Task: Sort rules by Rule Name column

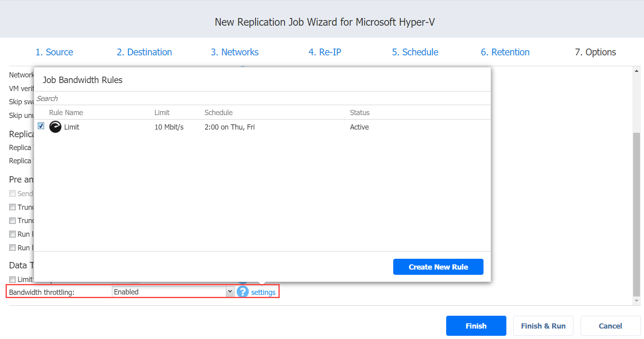Action: (x=66, y=113)
